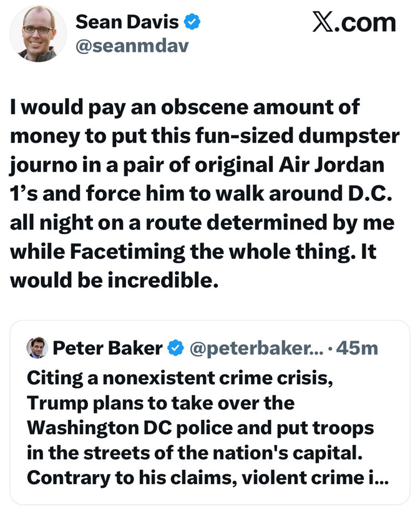Click Sean Davis's profile avatar photo

[x=38, y=34]
